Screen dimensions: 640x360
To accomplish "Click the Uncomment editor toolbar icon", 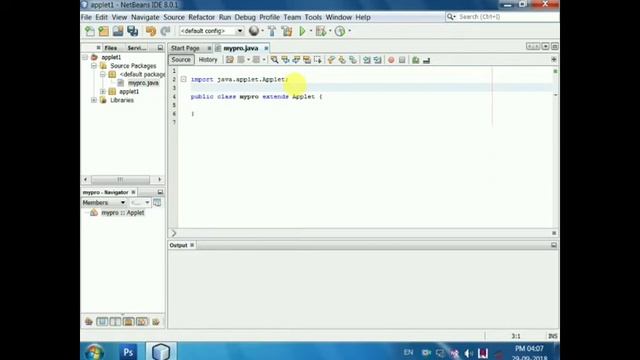I will tap(427, 60).
